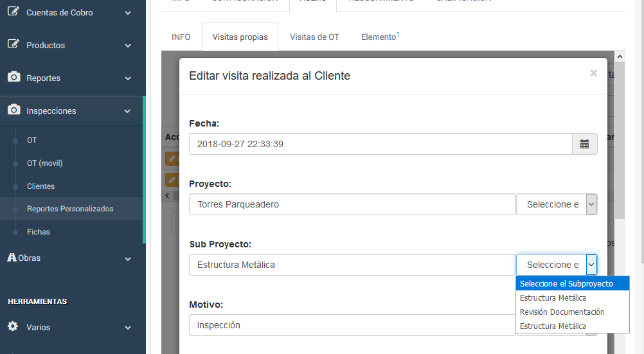Click the Cuentas de Cobro edit icon
Viewport: 644px width, 354px height.
coord(13,12)
